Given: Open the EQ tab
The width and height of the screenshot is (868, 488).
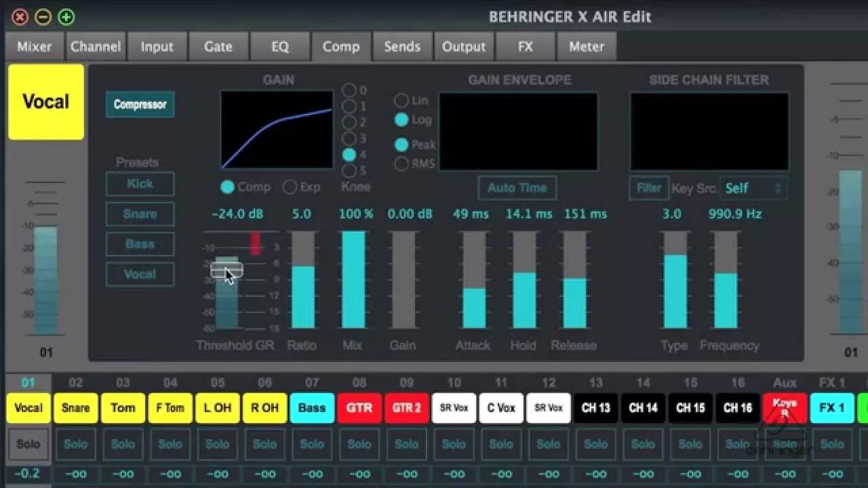Looking at the screenshot, I should [280, 47].
